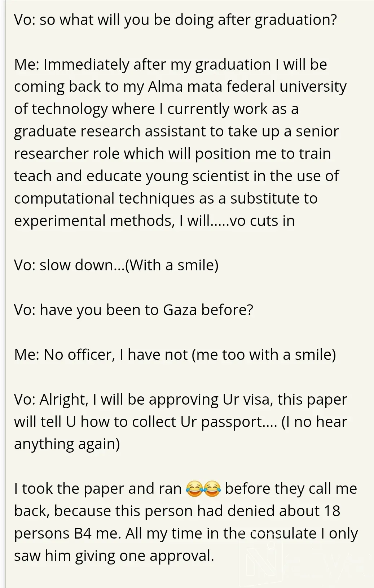Click the text 'Me: Immediately after my graduation'
374x588 pixels.
click(x=142, y=65)
